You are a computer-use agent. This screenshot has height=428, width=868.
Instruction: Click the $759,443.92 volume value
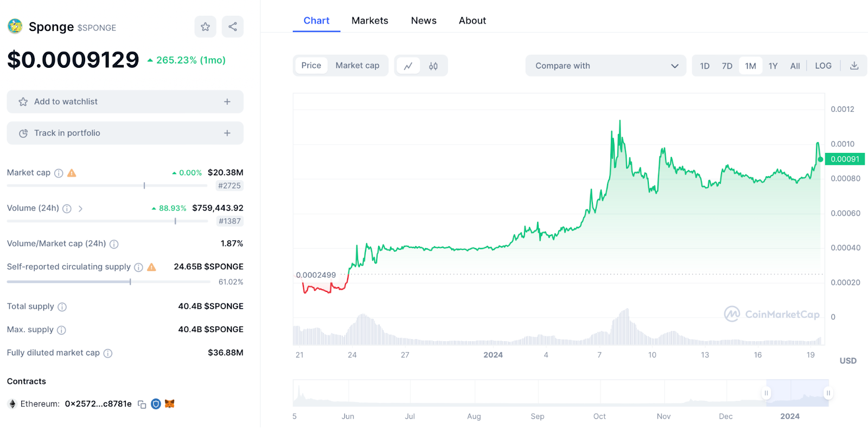[x=218, y=208]
